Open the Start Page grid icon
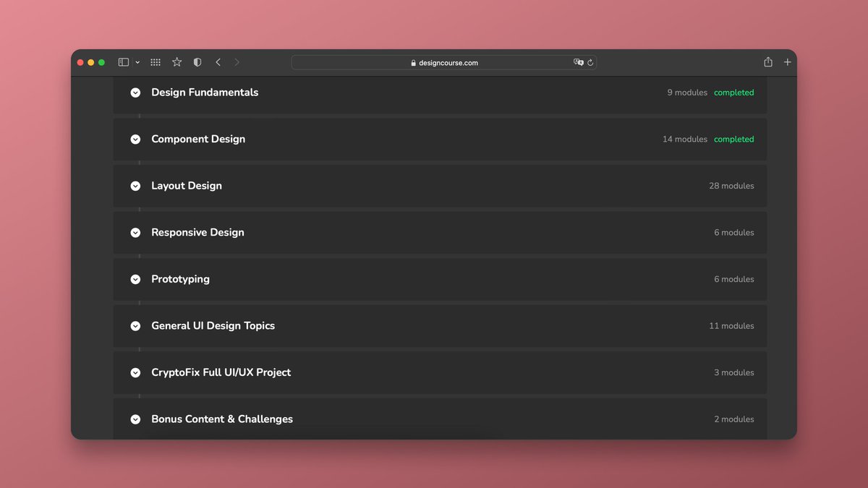The width and height of the screenshot is (868, 488). 156,62
